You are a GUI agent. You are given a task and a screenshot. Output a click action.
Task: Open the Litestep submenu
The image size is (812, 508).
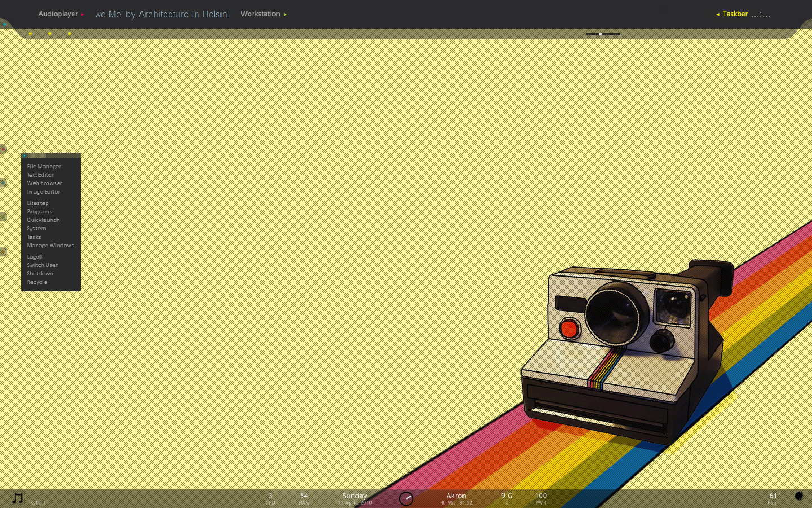tap(38, 203)
